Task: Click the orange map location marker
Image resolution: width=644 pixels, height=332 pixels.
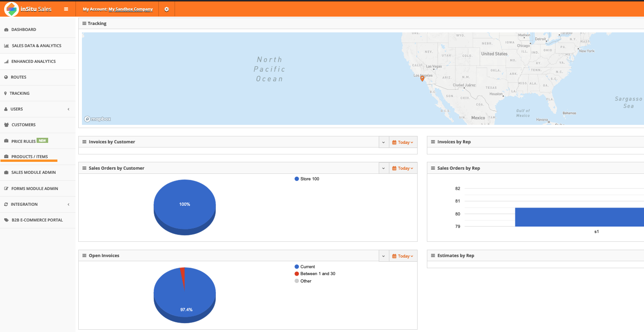Action: 422,79
